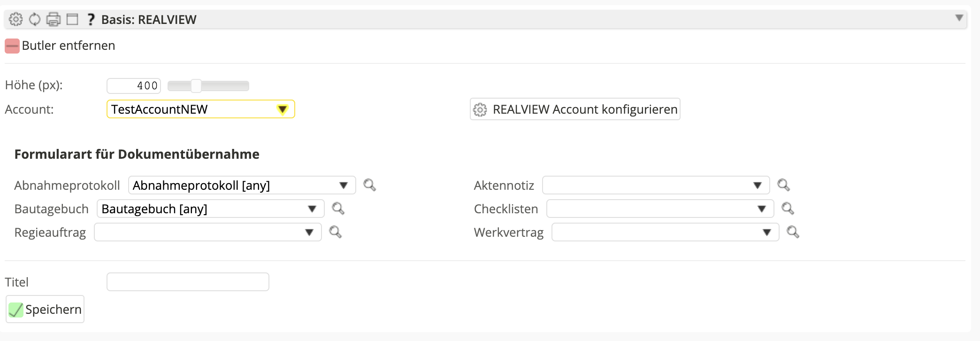Click the Titel text input field
This screenshot has height=341, width=980.
(188, 282)
